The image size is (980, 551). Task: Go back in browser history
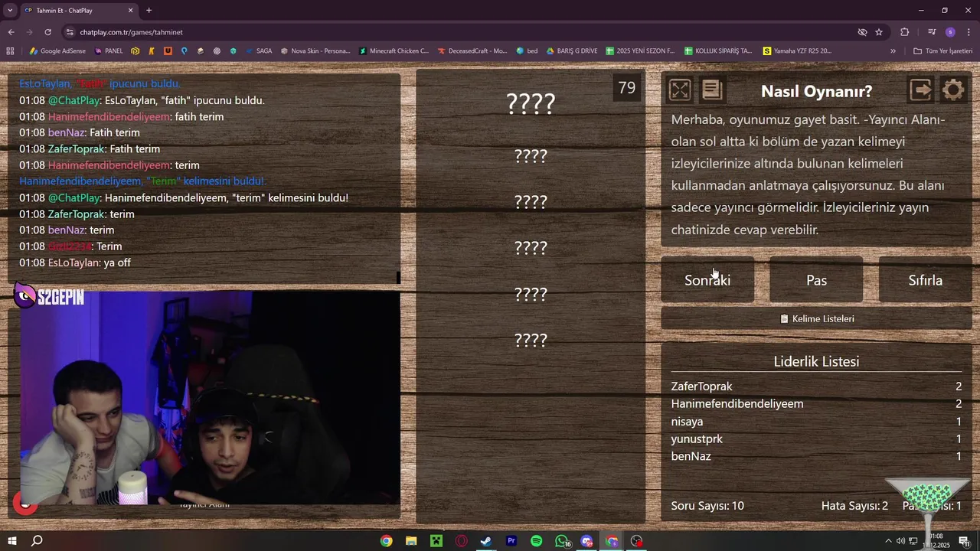pyautogui.click(x=11, y=32)
